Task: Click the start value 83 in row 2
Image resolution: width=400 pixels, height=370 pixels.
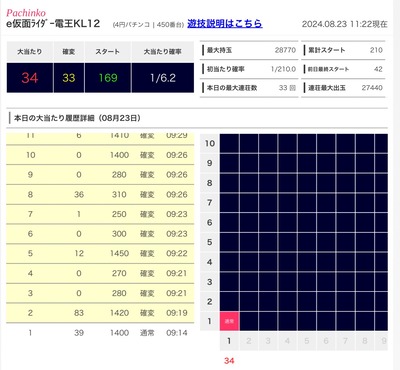Action: click(x=79, y=313)
